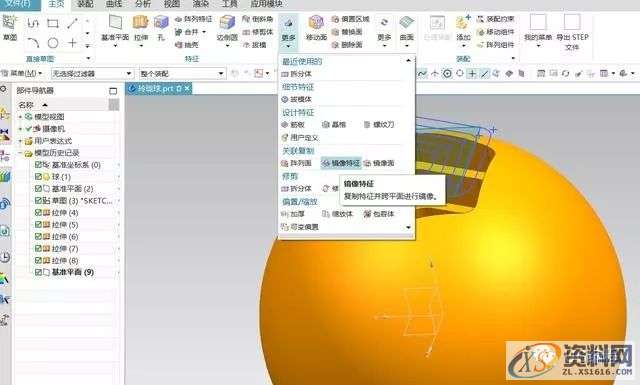The image size is (640, 385).
Task: Click the 偏置区域 offset region command
Action: [x=351, y=19]
